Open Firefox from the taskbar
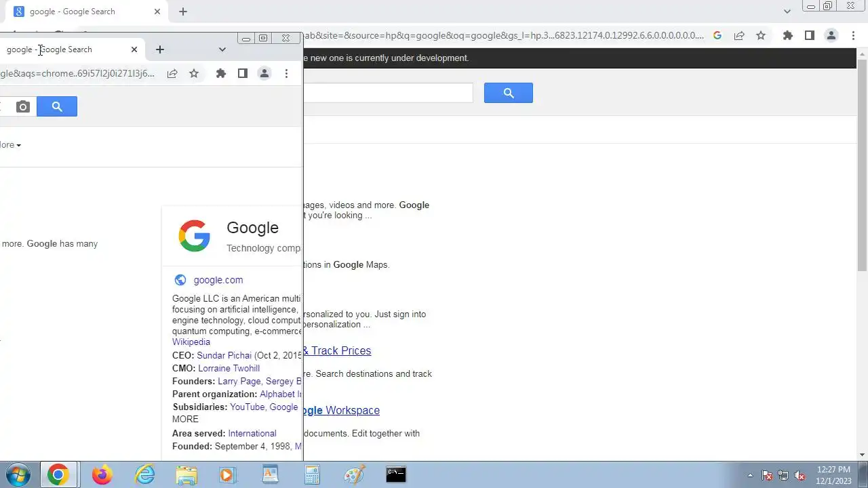This screenshot has height=488, width=868. point(102,474)
